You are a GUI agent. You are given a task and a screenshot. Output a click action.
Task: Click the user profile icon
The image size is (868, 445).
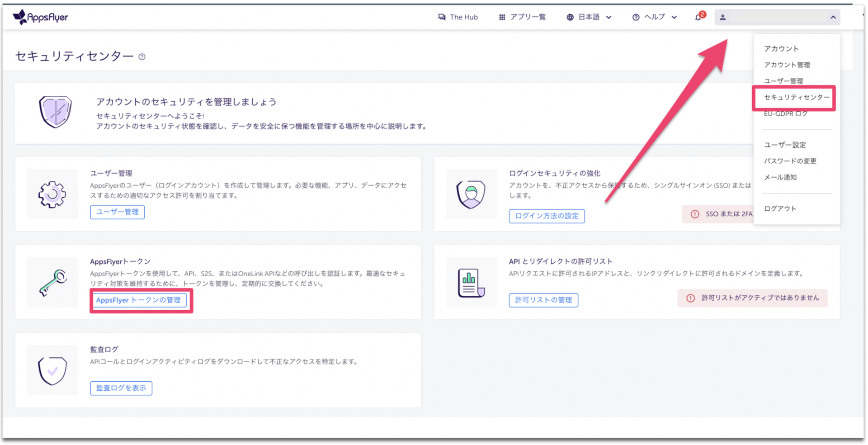(x=723, y=17)
